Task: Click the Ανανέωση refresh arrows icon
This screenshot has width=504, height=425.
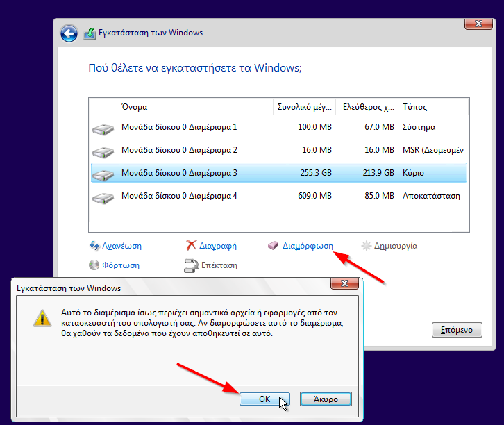Action: click(x=94, y=246)
